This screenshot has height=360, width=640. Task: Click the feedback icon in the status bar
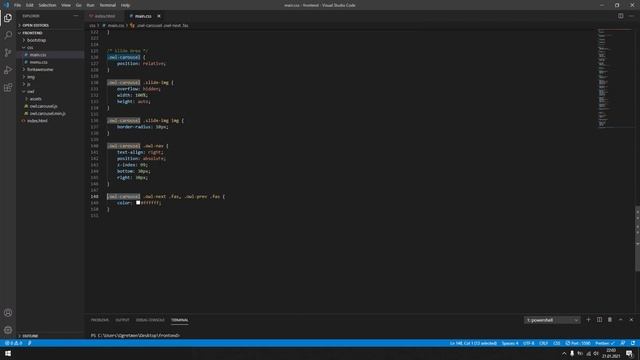622,343
